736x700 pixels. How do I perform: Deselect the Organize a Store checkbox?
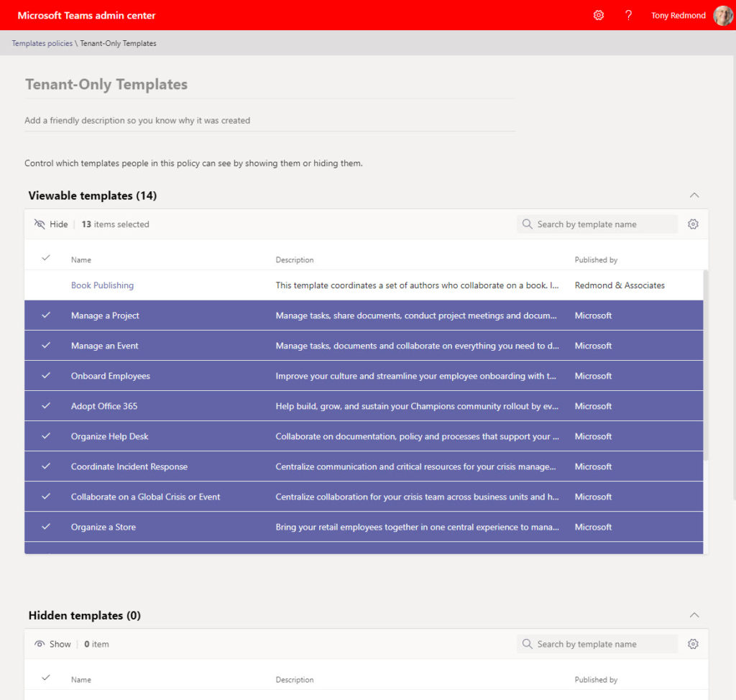click(46, 526)
